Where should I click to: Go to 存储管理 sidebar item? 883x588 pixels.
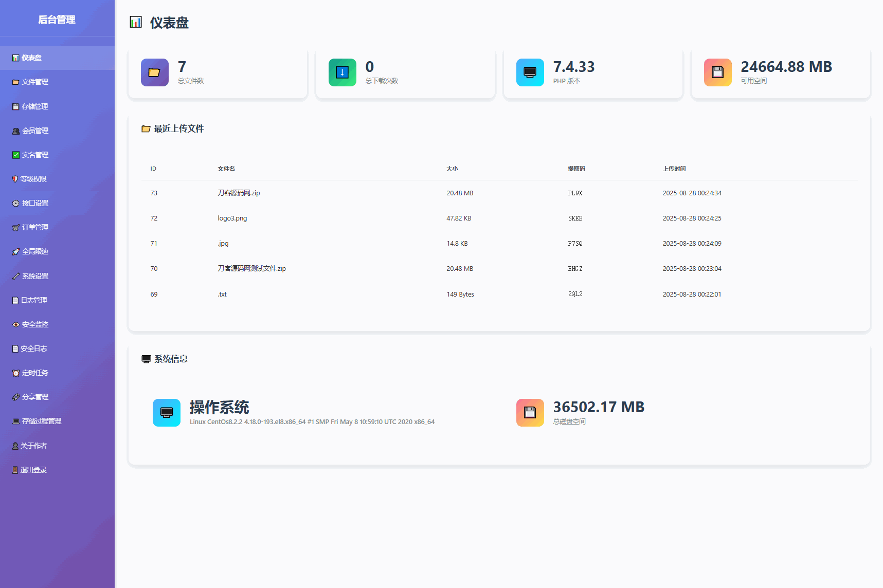34,107
